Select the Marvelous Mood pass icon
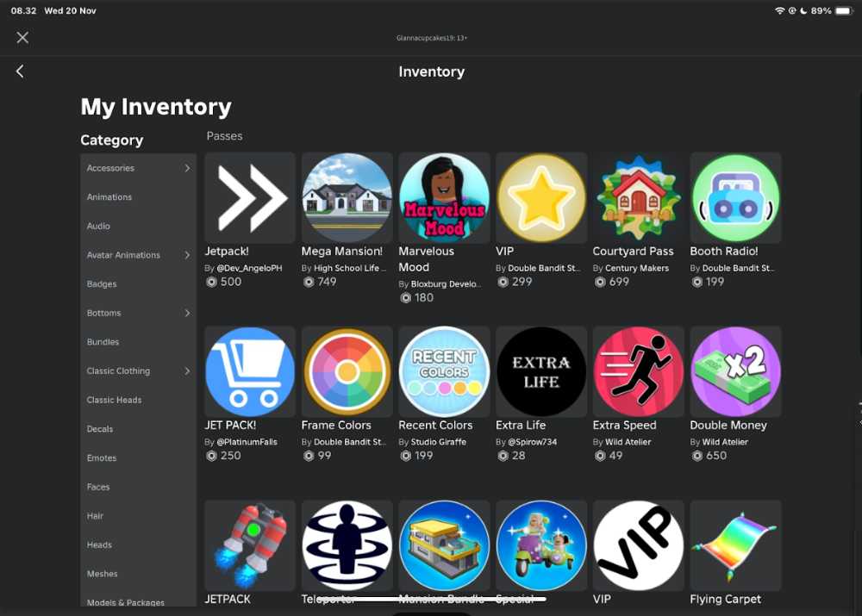862x616 pixels. click(x=444, y=198)
